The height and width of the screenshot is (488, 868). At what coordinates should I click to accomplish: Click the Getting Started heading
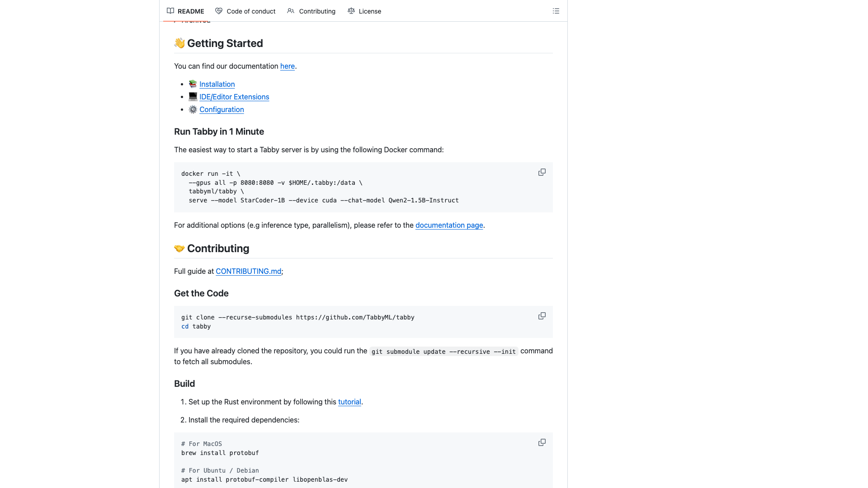pyautogui.click(x=218, y=43)
